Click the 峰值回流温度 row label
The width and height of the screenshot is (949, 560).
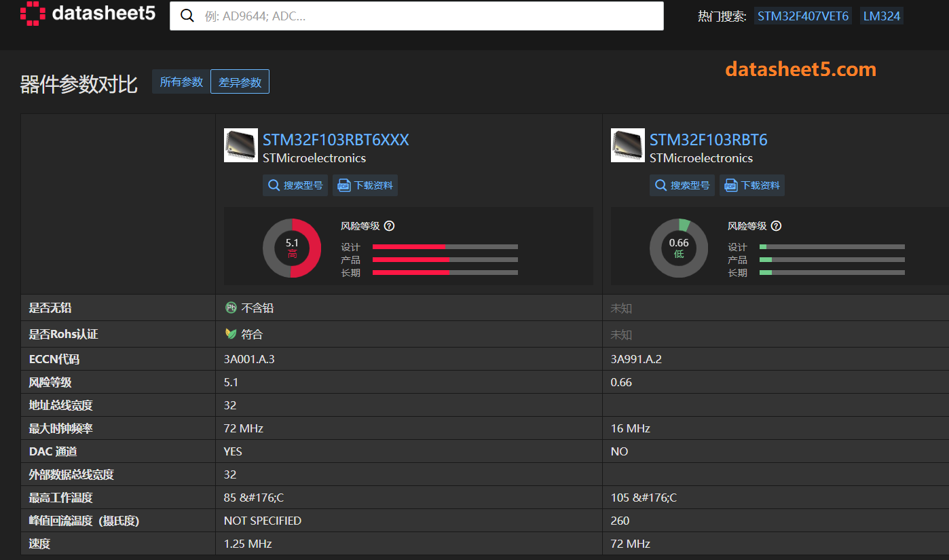pyautogui.click(x=84, y=521)
